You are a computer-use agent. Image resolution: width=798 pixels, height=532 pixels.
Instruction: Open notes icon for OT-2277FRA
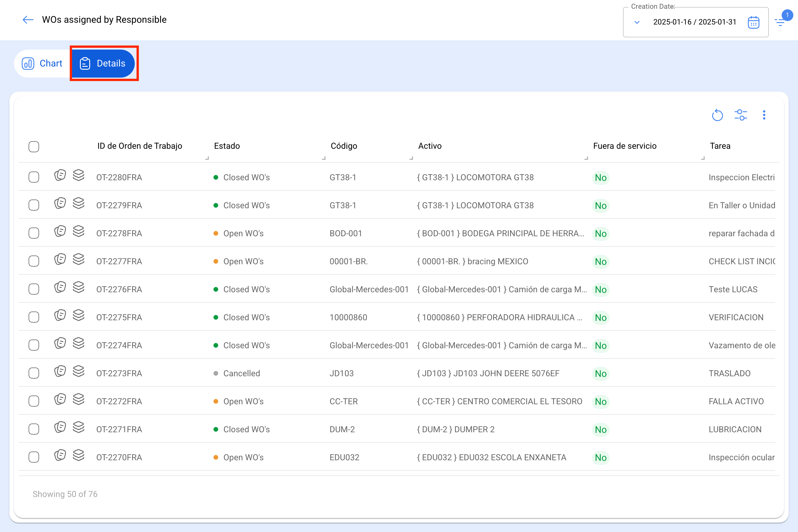[x=60, y=259]
